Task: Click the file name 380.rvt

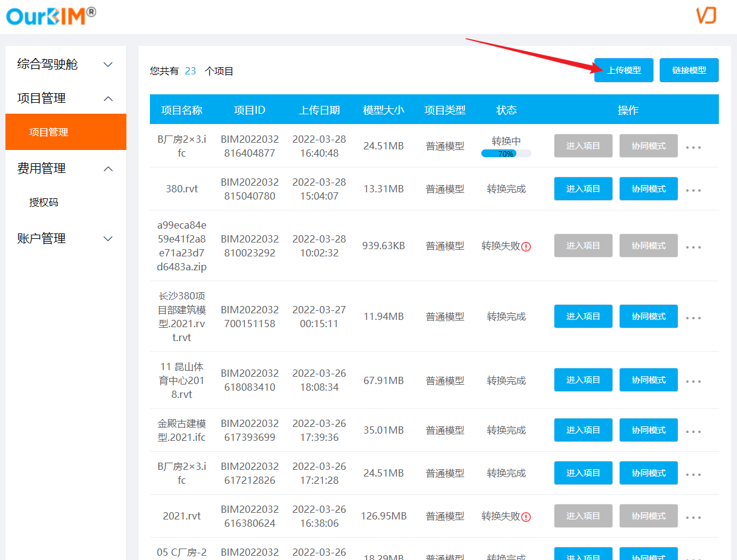Action: point(182,189)
